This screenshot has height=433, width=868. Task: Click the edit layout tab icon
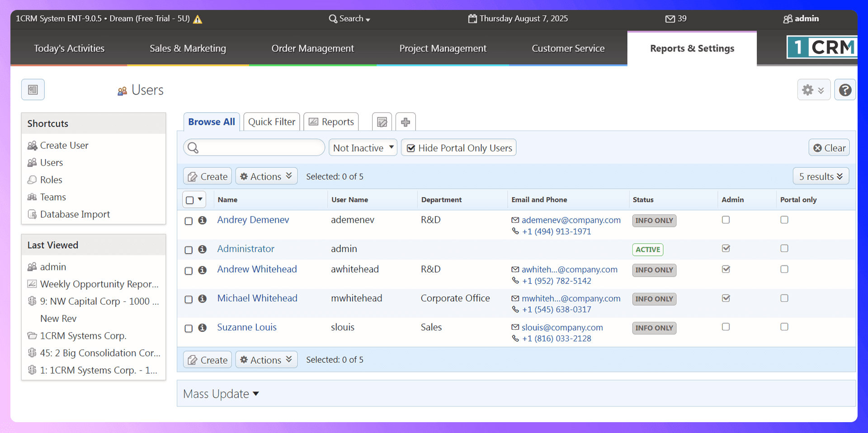point(382,122)
